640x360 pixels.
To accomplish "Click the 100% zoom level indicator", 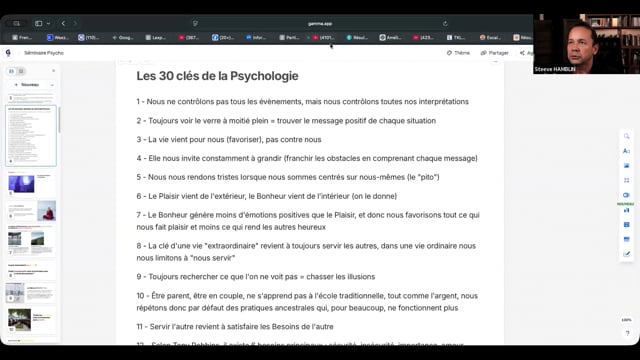I will point(627,320).
